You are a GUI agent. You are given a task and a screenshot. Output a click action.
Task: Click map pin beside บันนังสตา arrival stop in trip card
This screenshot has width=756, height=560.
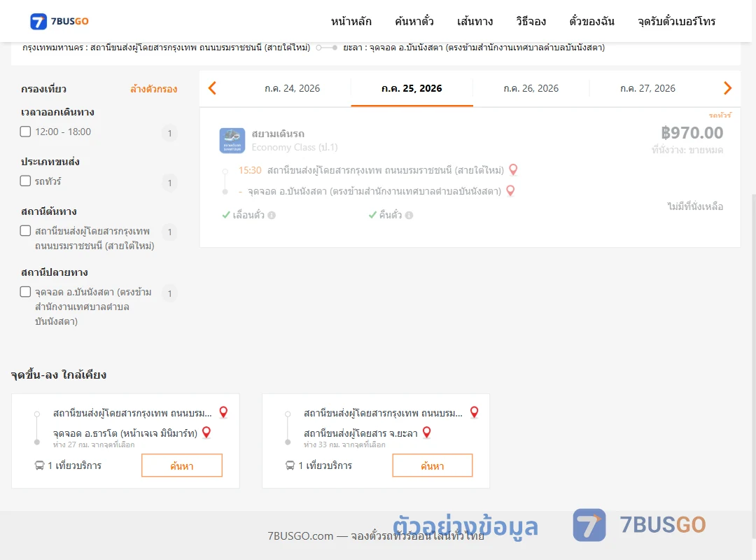[510, 191]
